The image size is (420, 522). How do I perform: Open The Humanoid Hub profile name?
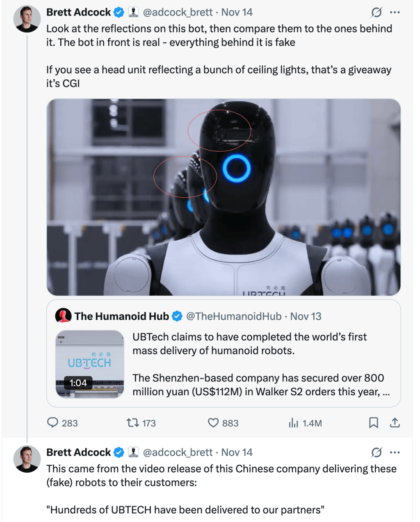[121, 316]
